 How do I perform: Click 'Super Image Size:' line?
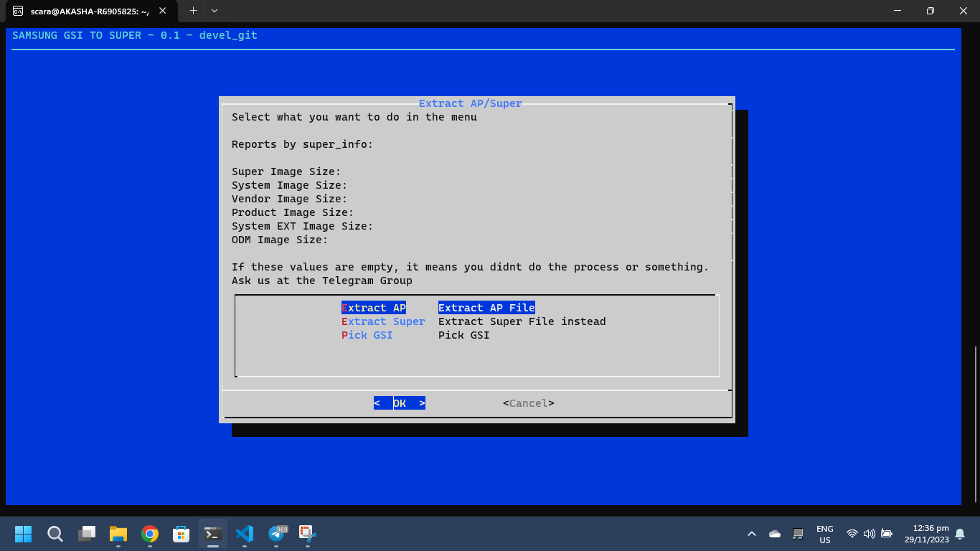pyautogui.click(x=286, y=171)
